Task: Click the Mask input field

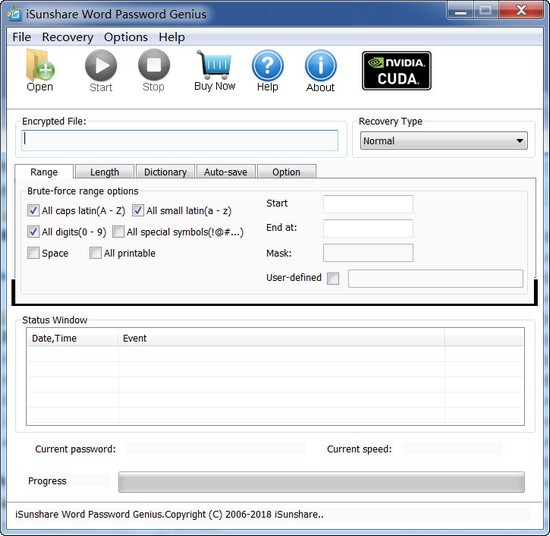Action: point(368,253)
